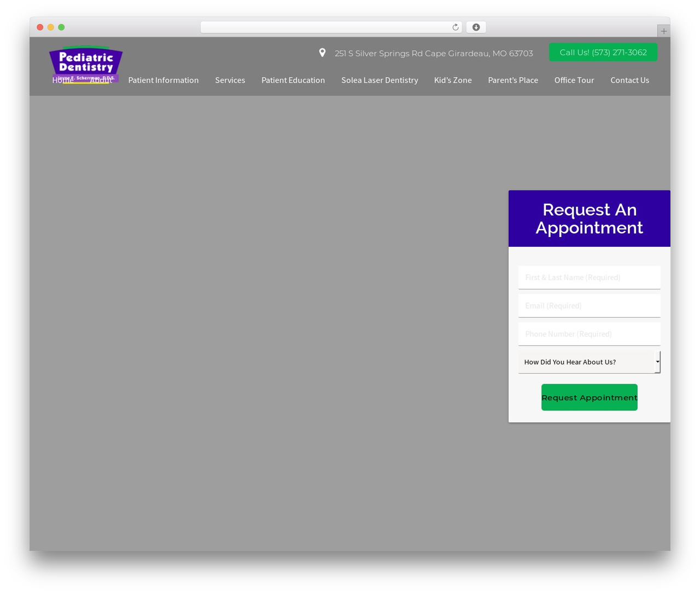Reload the page using the refresh icon
Image resolution: width=700 pixels, height=593 pixels.
455,27
